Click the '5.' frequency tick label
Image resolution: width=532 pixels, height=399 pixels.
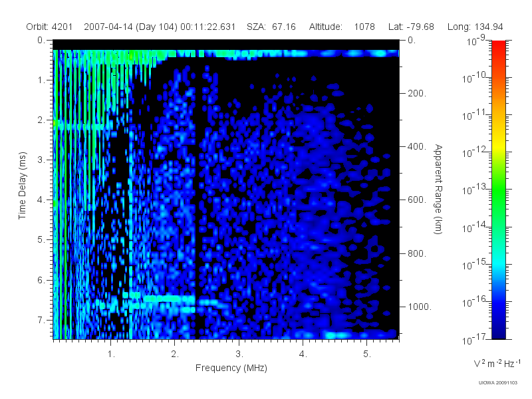coord(367,354)
